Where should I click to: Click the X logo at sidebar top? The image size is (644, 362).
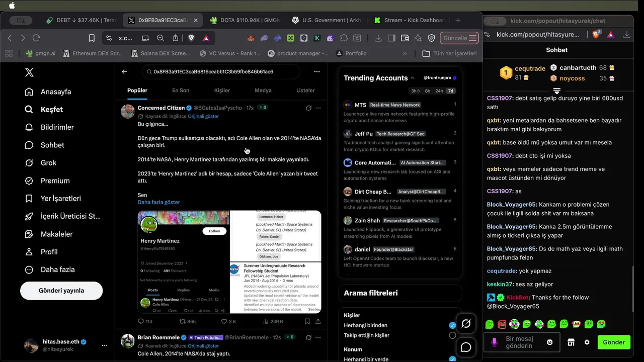pyautogui.click(x=29, y=72)
